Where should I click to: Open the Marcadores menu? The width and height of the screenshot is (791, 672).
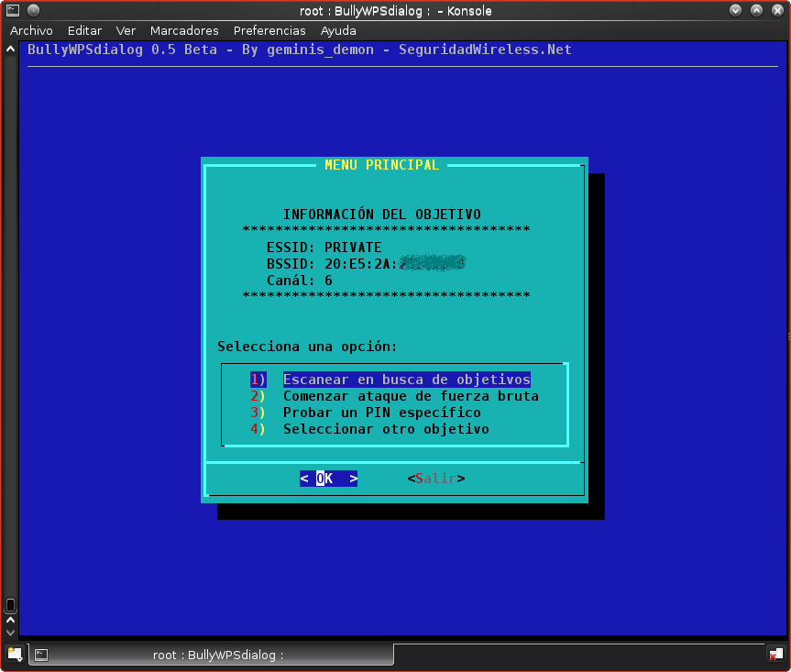tap(184, 30)
